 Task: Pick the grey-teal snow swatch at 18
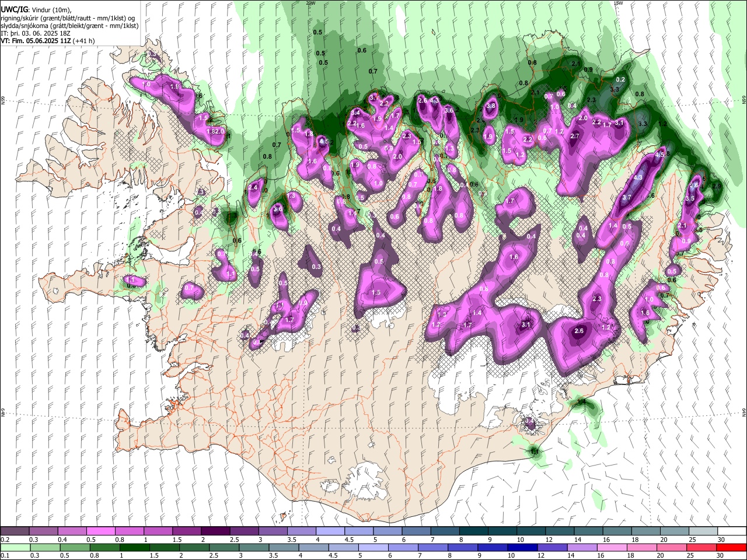(x=645, y=531)
